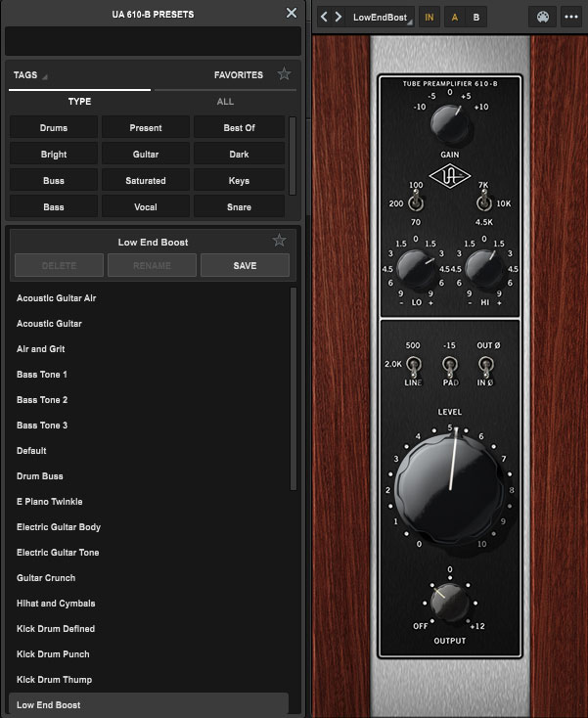The height and width of the screenshot is (718, 588).
Task: Filter presets by Guitar tag
Action: point(146,155)
